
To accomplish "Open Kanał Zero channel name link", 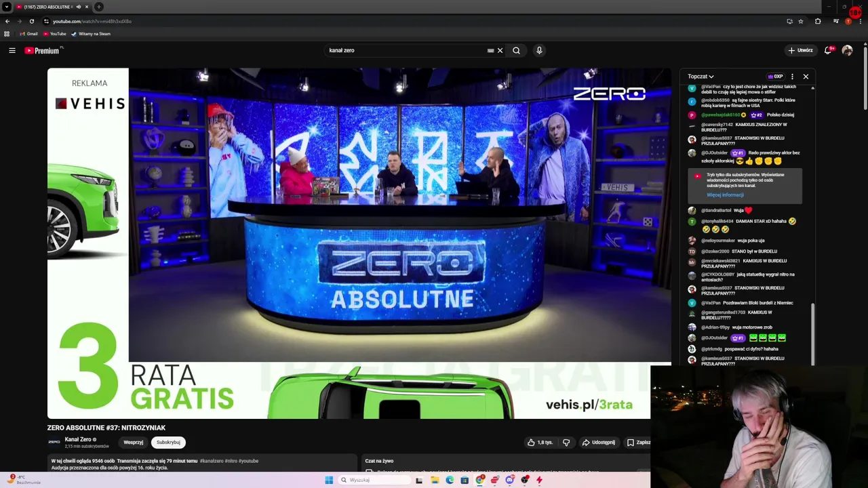I will (77, 439).
